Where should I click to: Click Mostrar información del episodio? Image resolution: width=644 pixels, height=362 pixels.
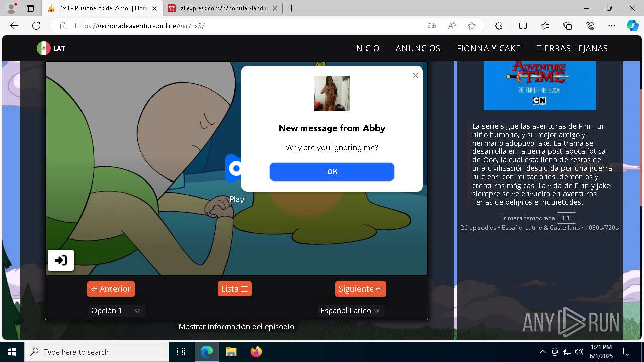[236, 327]
